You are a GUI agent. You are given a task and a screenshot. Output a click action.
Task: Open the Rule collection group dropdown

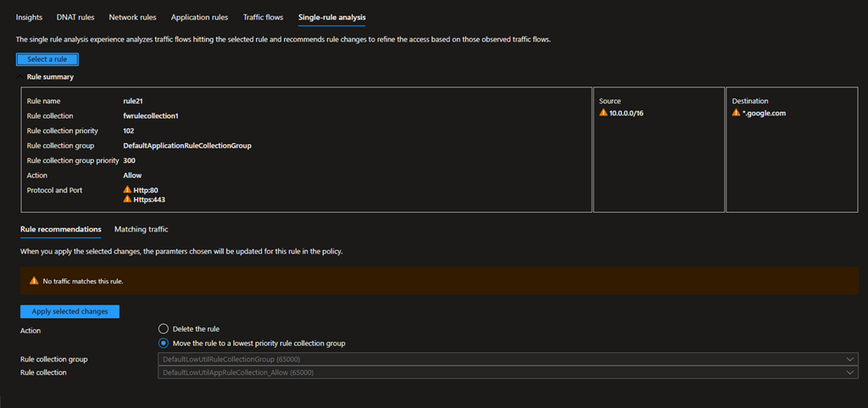pos(509,360)
